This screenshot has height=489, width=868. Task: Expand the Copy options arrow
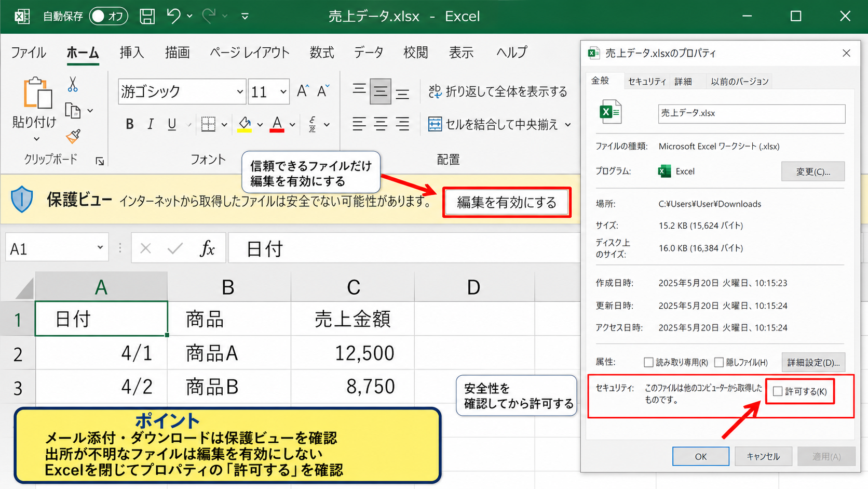point(90,111)
